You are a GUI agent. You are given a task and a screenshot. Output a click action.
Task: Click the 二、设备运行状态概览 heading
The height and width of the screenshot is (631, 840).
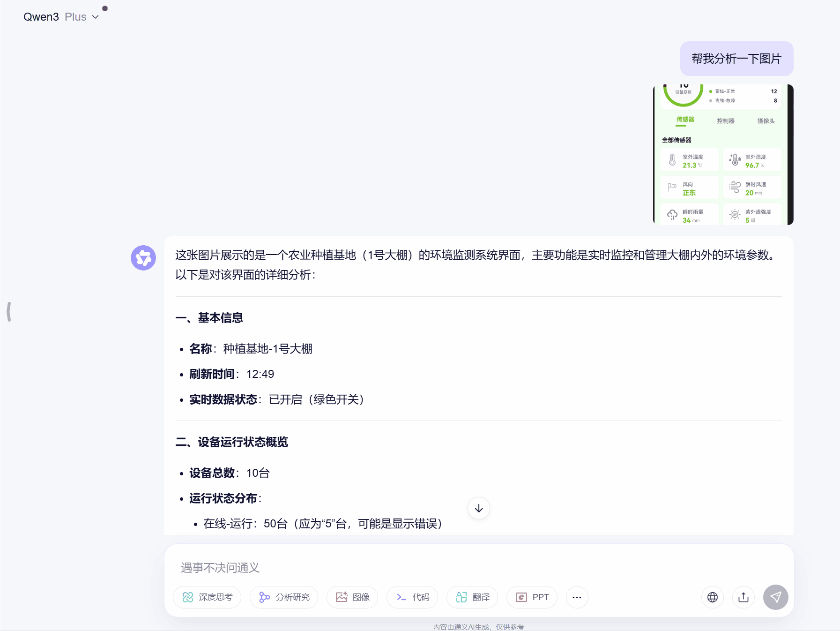click(231, 442)
